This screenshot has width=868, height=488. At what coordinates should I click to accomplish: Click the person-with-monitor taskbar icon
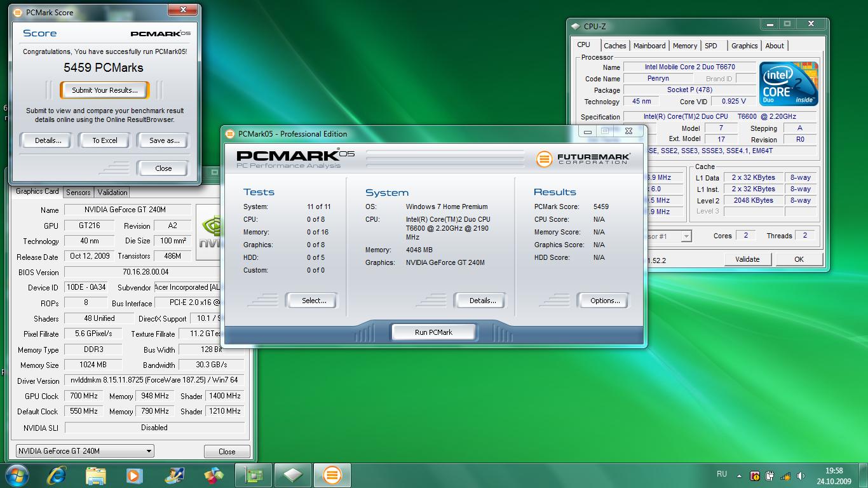pos(174,475)
